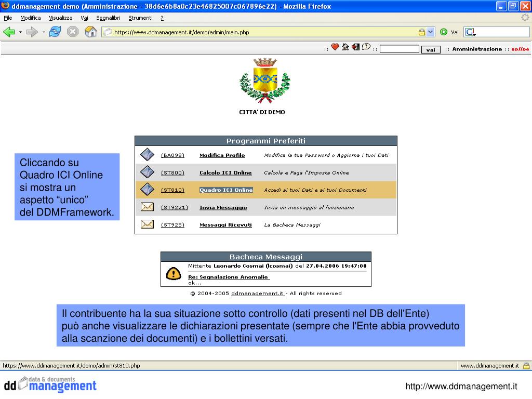Screen dimensions: 532x399
Task: Expand the URL bar history dropdown
Action: pos(431,32)
